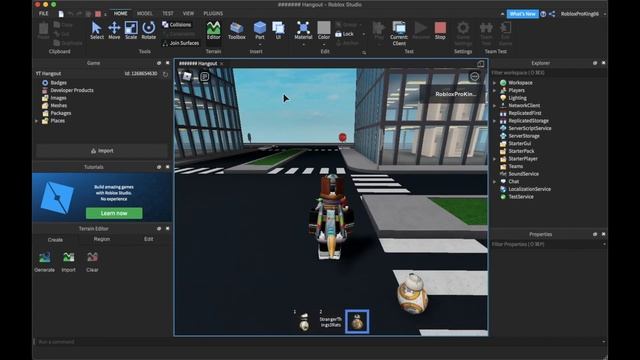
Task: Insert a new Part
Action: point(260,31)
